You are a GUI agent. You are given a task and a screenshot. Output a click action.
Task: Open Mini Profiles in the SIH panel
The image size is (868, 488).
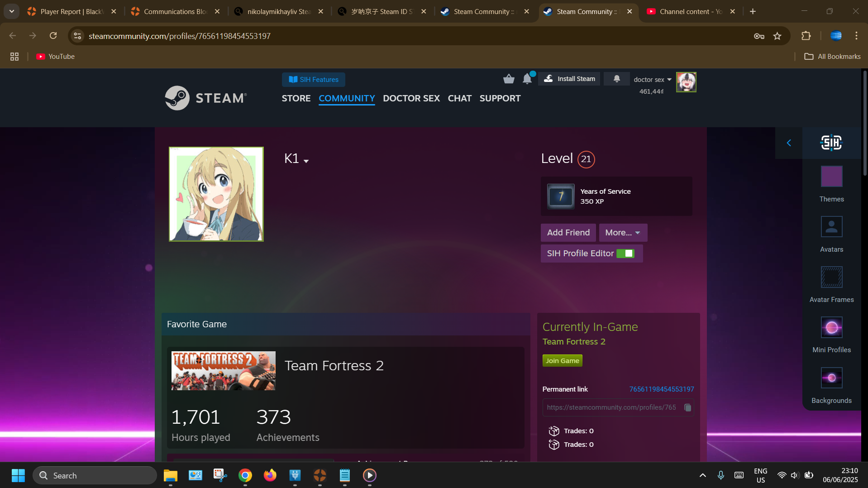pos(831,335)
